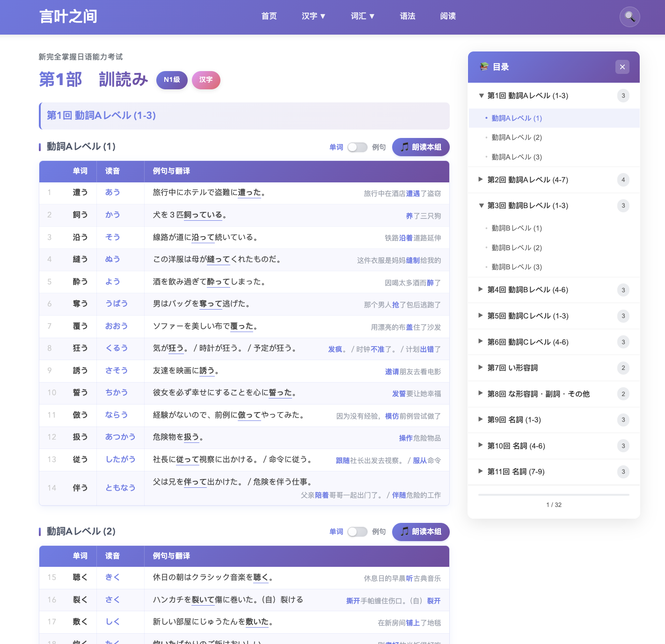
Task: Play 朗读本组 for 動詞Aレベル (1)
Action: pyautogui.click(x=421, y=147)
